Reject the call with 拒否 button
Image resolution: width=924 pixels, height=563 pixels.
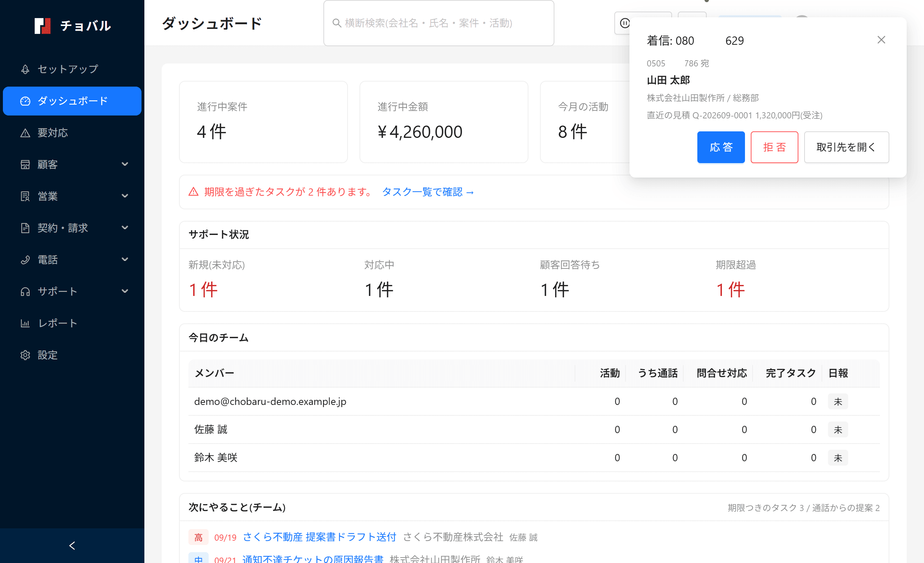pos(774,147)
